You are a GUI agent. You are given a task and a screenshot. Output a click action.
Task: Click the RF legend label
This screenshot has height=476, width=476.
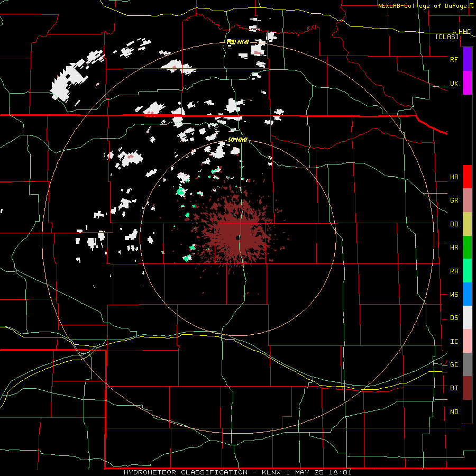[454, 59]
